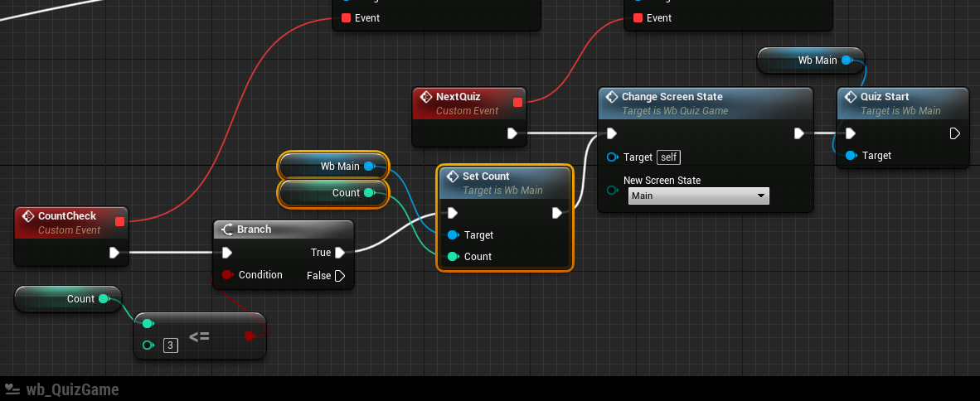980x401 pixels.
Task: Click the Target is Wb Main subtitle on Quiz Start
Action: (x=900, y=111)
